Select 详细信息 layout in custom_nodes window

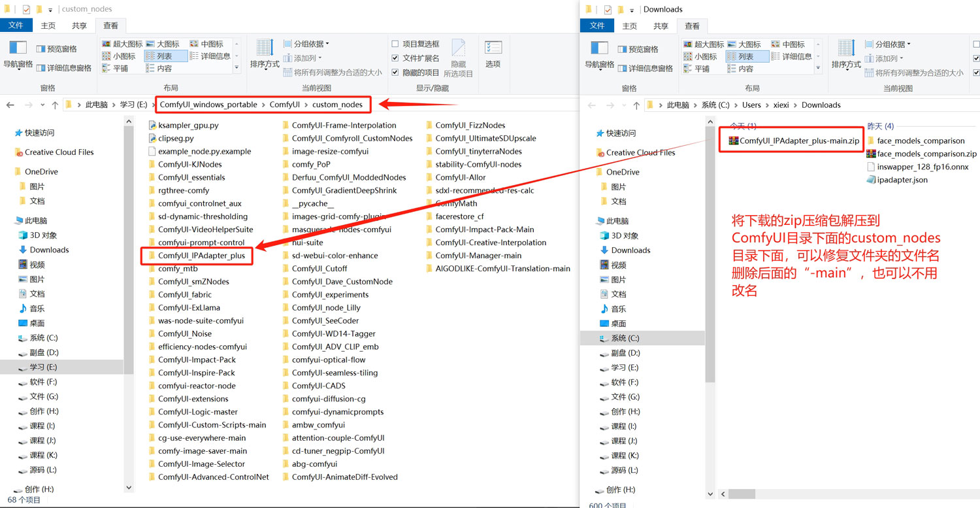click(210, 56)
